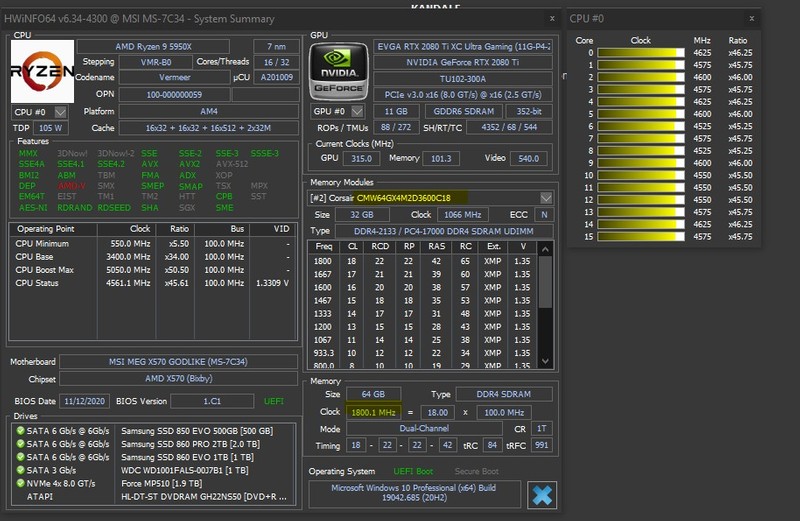Click the BIOS Date 11/12/2020 field
The width and height of the screenshot is (800, 521).
(85, 401)
